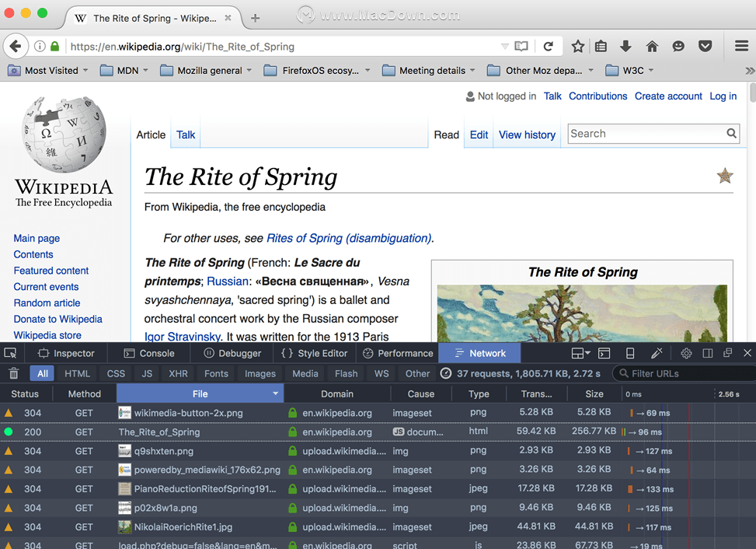Reload the page with refresh icon
Image resolution: width=756 pixels, height=549 pixels.
pos(549,47)
